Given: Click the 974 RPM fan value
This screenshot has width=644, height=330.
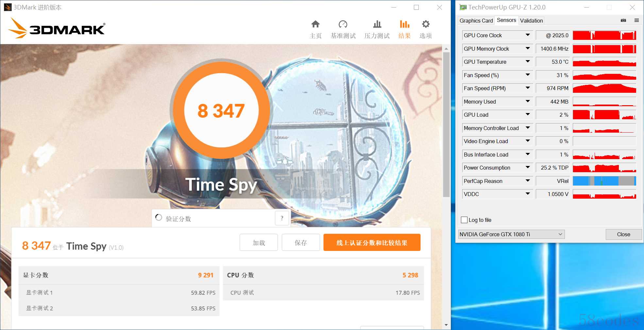Looking at the screenshot, I should 553,88.
